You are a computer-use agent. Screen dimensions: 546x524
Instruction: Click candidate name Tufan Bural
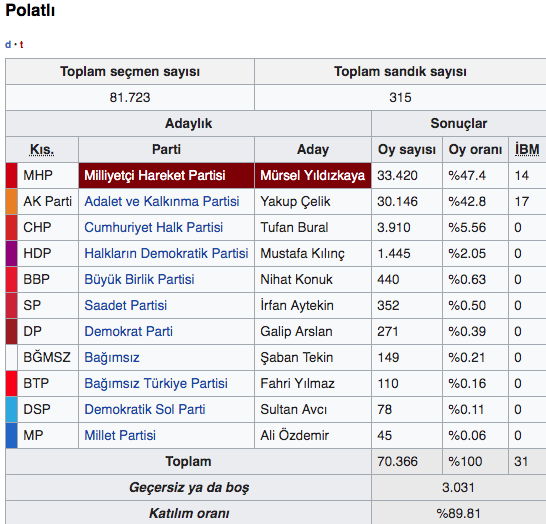click(294, 227)
